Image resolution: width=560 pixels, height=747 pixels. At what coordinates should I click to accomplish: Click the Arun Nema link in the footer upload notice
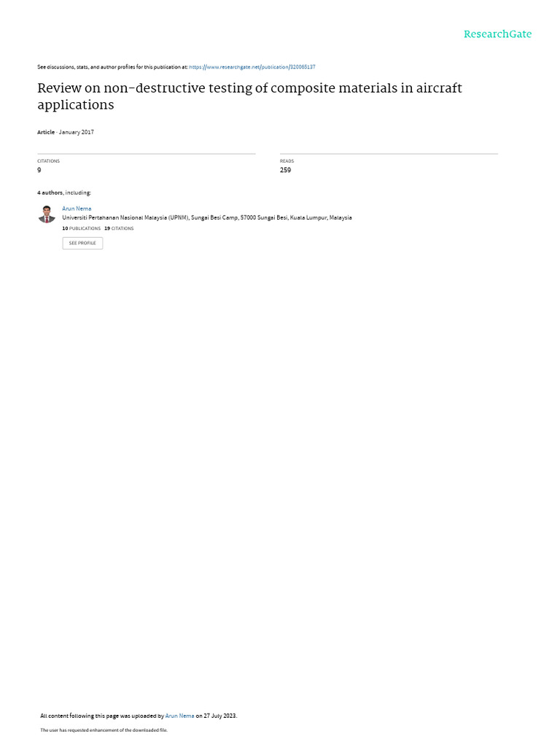[x=179, y=716]
